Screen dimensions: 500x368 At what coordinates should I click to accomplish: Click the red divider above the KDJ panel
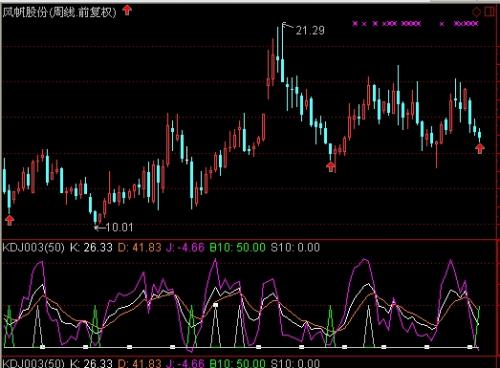(250, 239)
